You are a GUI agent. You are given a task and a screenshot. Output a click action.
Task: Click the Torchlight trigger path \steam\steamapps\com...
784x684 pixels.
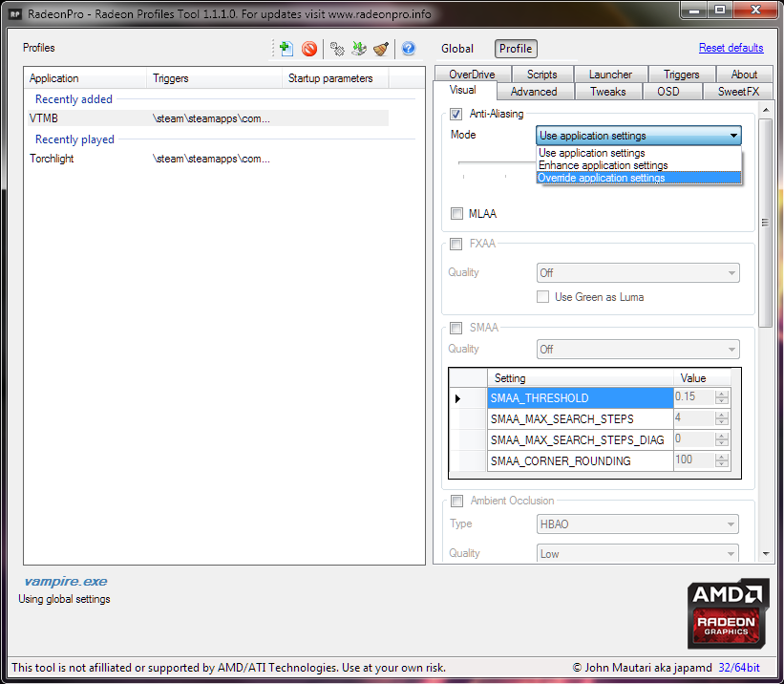tap(211, 160)
